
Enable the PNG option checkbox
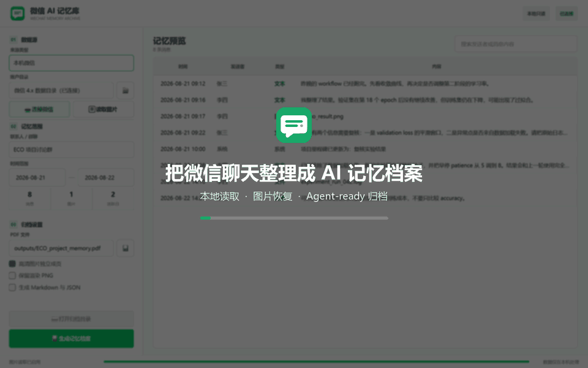click(12, 275)
